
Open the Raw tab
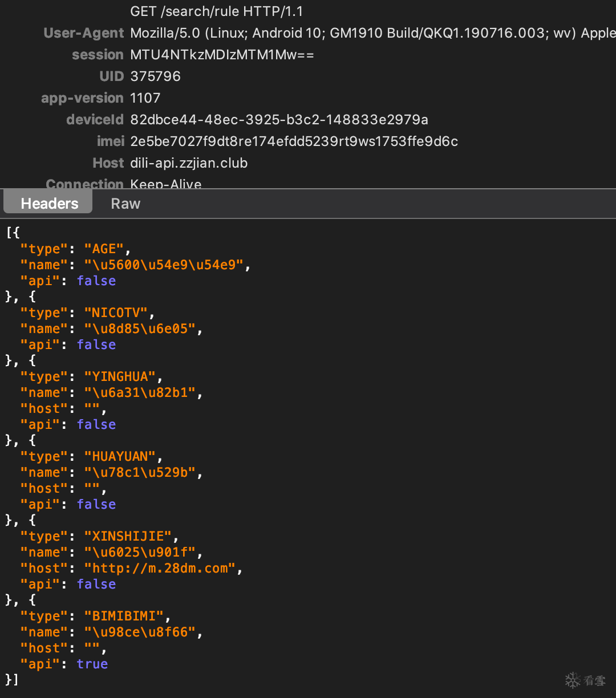pos(125,204)
